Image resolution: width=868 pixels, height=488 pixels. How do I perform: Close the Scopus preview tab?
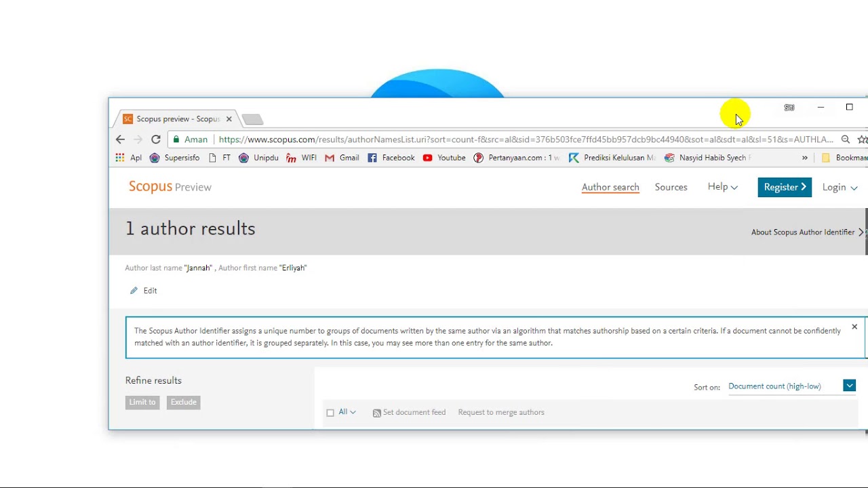(x=229, y=119)
